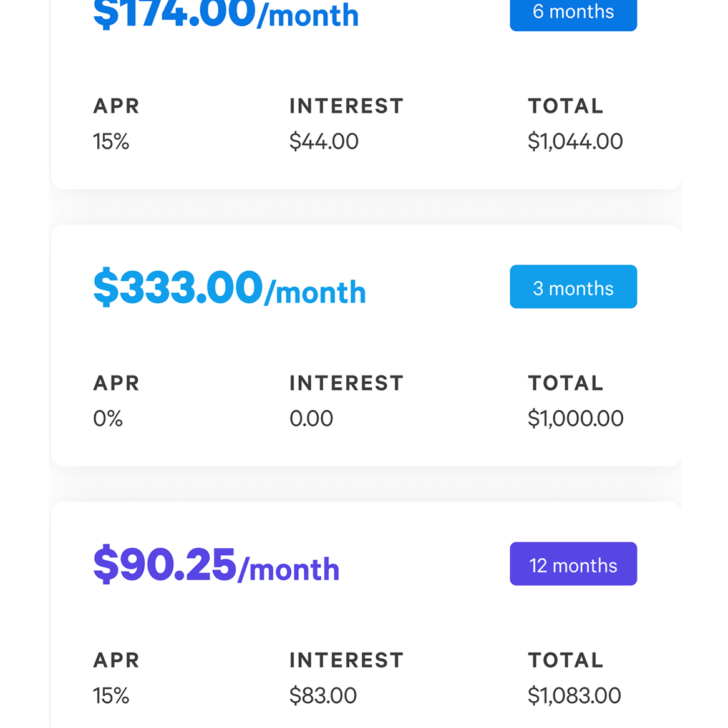The width and height of the screenshot is (728, 728).
Task: Click the TOTAL label in 12-month card
Action: point(566,660)
